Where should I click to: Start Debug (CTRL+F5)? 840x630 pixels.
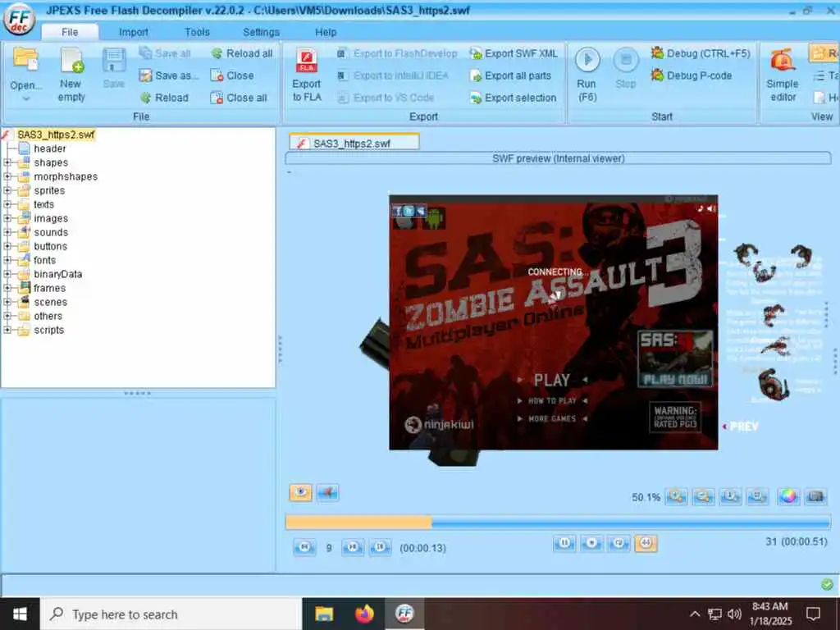701,53
